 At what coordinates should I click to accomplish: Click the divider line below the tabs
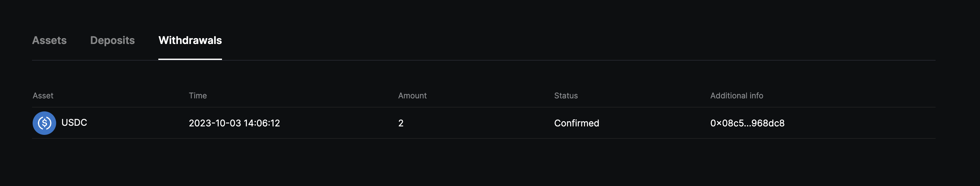click(483, 60)
